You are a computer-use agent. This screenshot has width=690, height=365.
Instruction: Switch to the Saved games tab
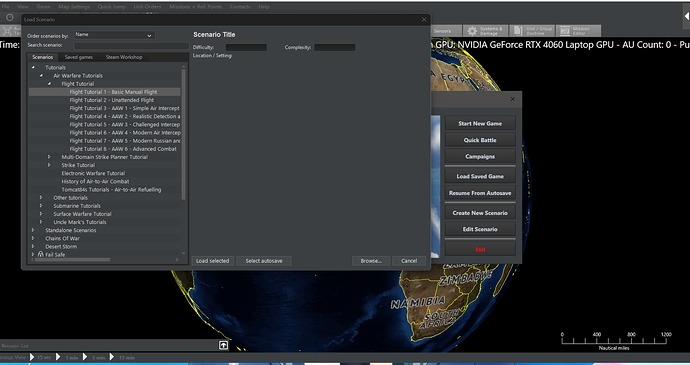click(x=78, y=57)
